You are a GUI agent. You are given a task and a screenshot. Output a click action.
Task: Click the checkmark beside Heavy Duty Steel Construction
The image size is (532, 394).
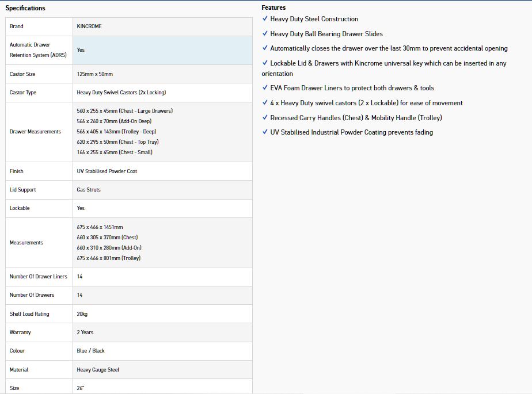coord(265,18)
